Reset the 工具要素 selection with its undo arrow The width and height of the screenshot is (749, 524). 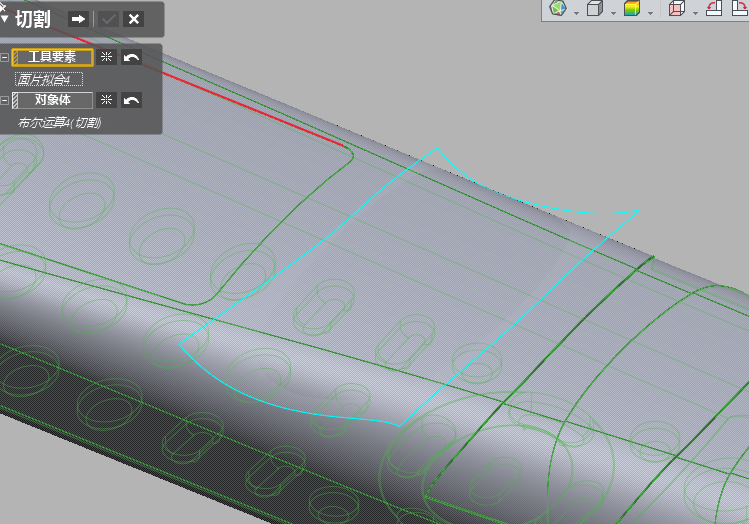click(131, 57)
